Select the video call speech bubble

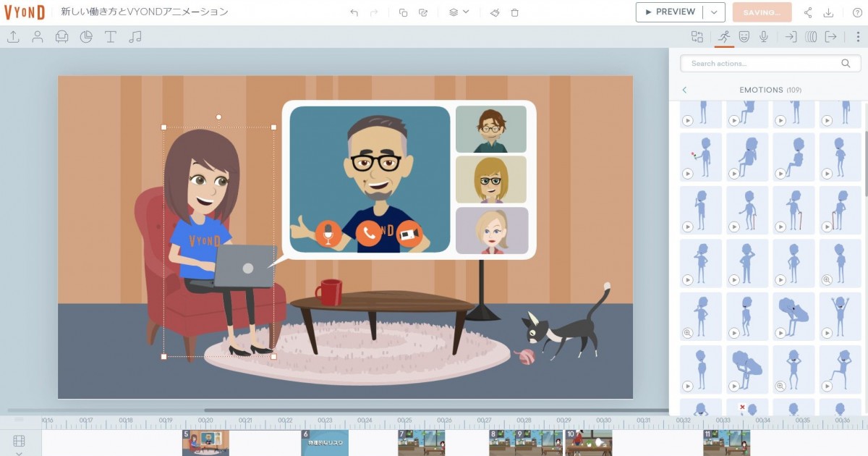pos(409,180)
